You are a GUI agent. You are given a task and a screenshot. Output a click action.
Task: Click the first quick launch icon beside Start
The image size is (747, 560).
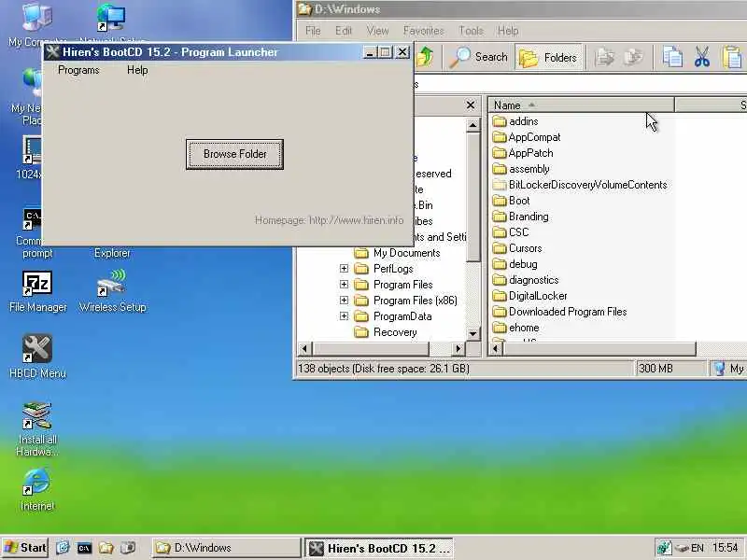pyautogui.click(x=63, y=548)
